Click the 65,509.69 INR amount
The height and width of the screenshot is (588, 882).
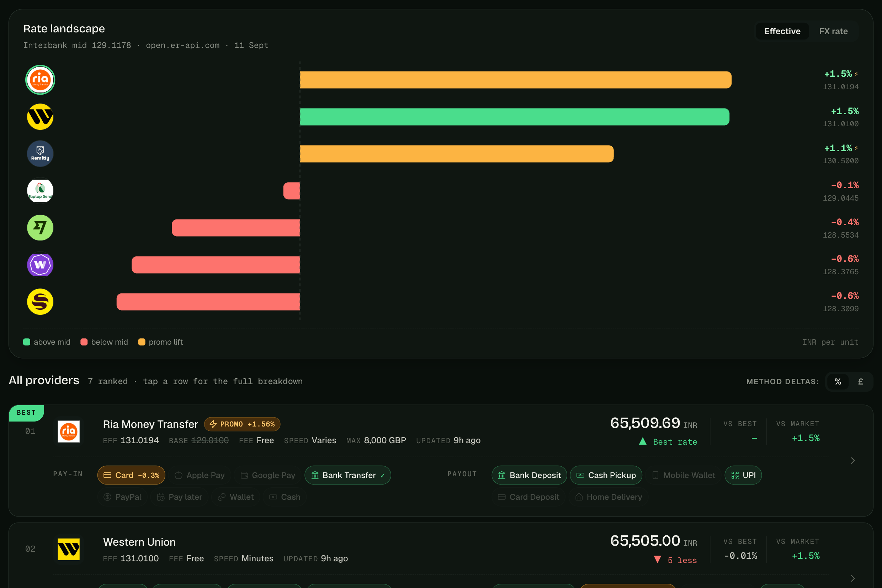pos(653,423)
